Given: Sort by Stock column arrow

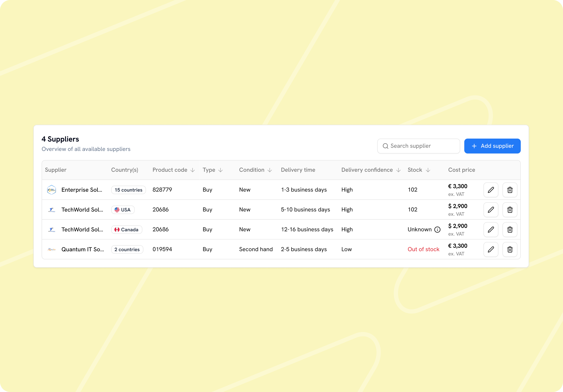Looking at the screenshot, I should coord(428,170).
